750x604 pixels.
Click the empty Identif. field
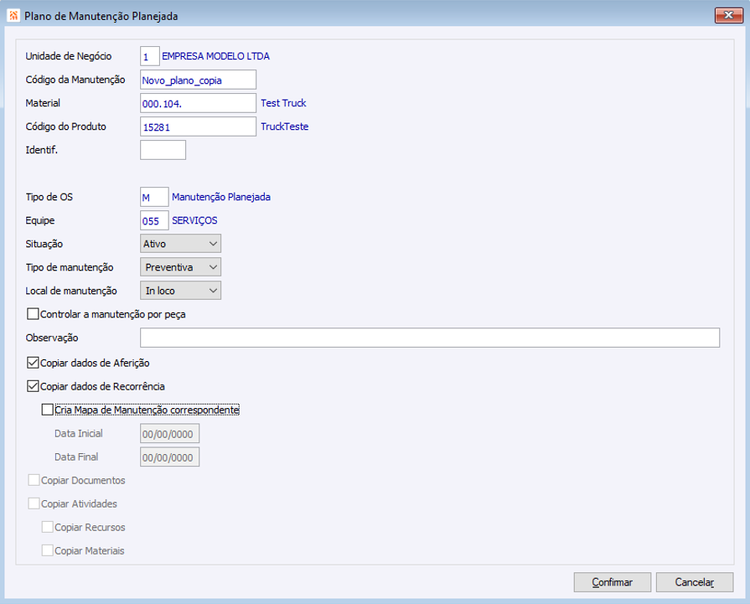click(163, 150)
